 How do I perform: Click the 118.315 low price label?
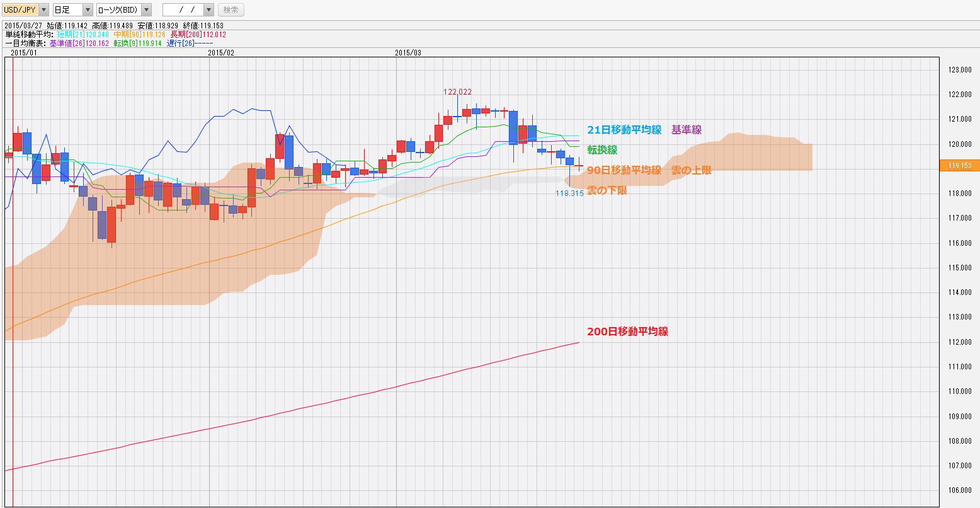[x=569, y=193]
